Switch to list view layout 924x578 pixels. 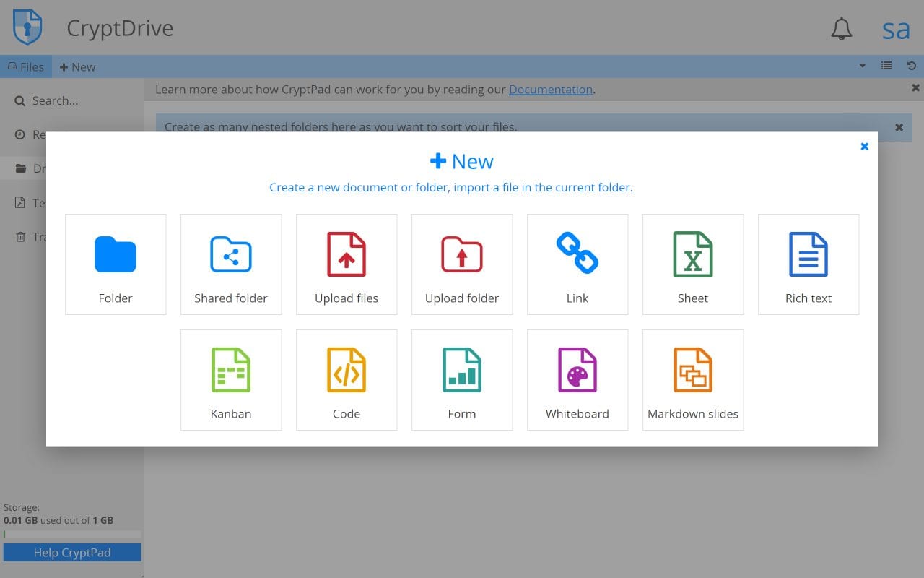[886, 66]
